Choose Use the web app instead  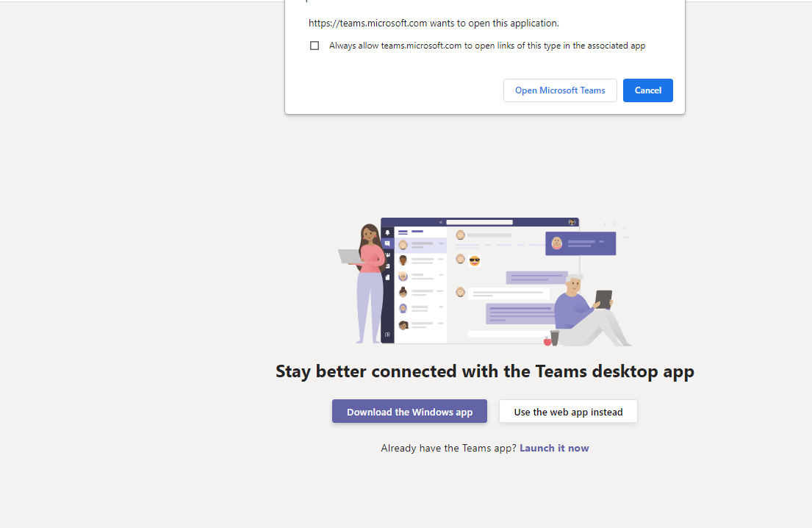tap(568, 411)
